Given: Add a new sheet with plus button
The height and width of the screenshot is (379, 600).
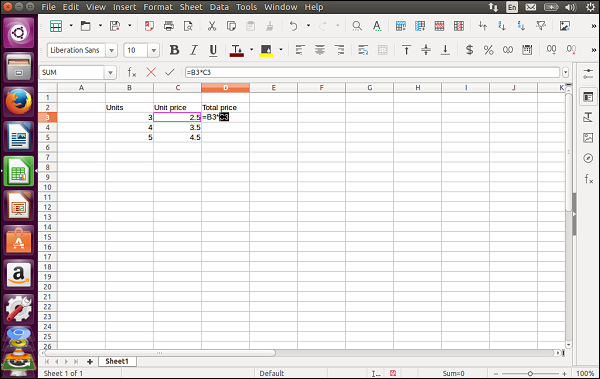Looking at the screenshot, I should click(x=90, y=362).
